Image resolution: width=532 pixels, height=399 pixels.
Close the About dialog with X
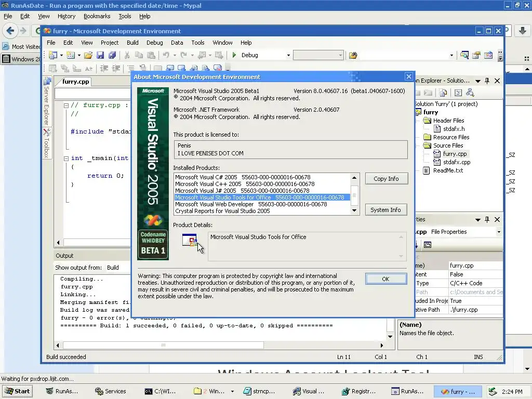tap(409, 77)
